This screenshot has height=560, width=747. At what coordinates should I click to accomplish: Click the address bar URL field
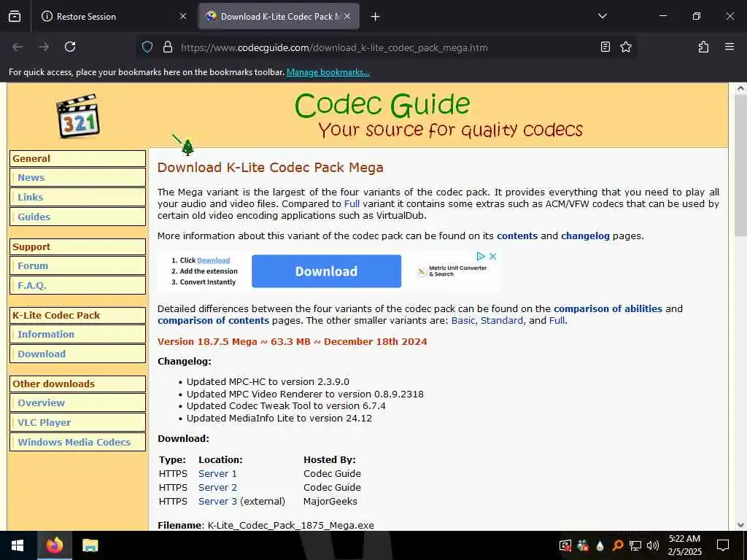pos(386,47)
